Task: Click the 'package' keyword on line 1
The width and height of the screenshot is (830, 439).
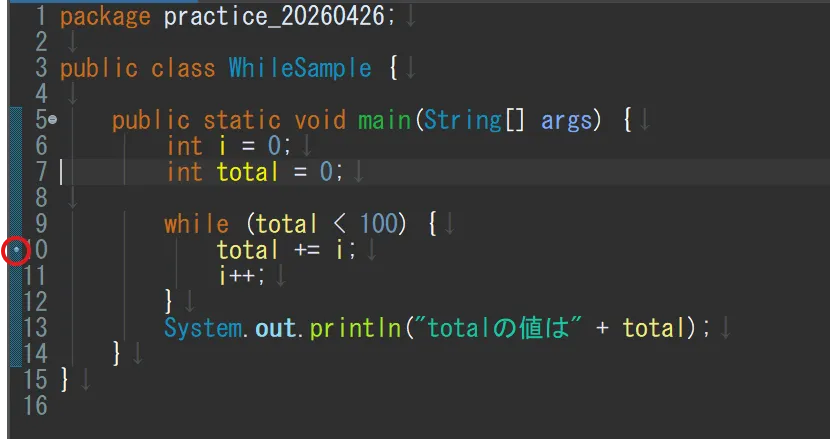Action: [x=105, y=17]
